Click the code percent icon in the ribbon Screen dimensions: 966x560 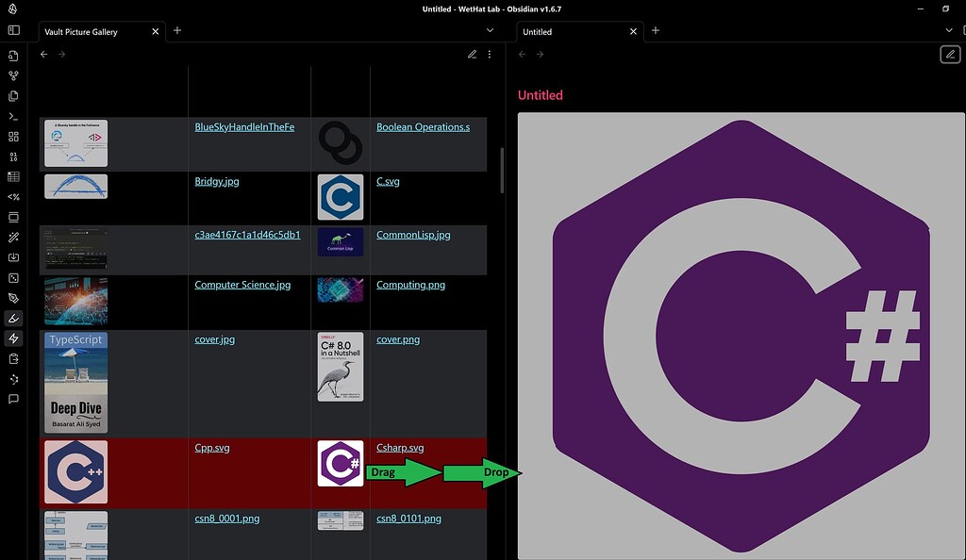pos(12,196)
